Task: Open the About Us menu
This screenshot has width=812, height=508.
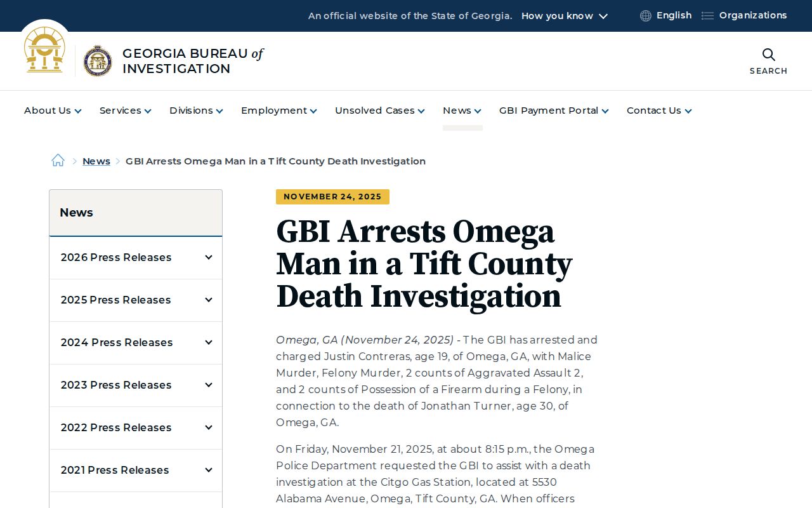Action: [53, 110]
